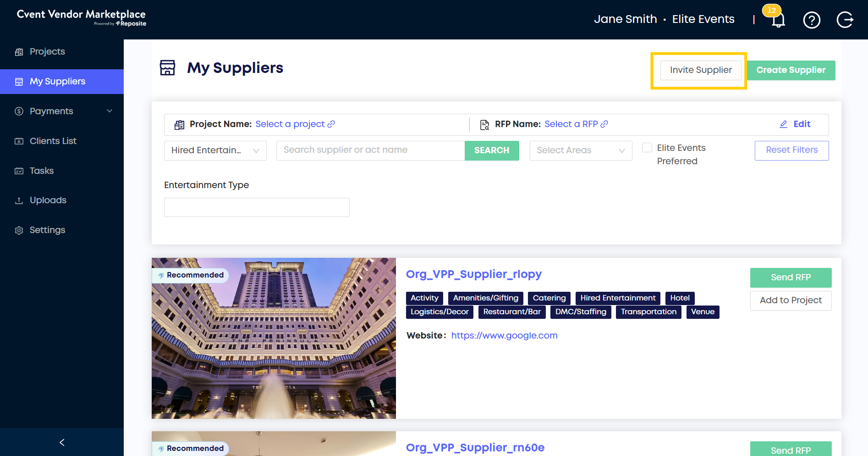Viewport: 868px width, 456px height.
Task: Click the document icon next to RFP Name
Action: pyautogui.click(x=484, y=125)
